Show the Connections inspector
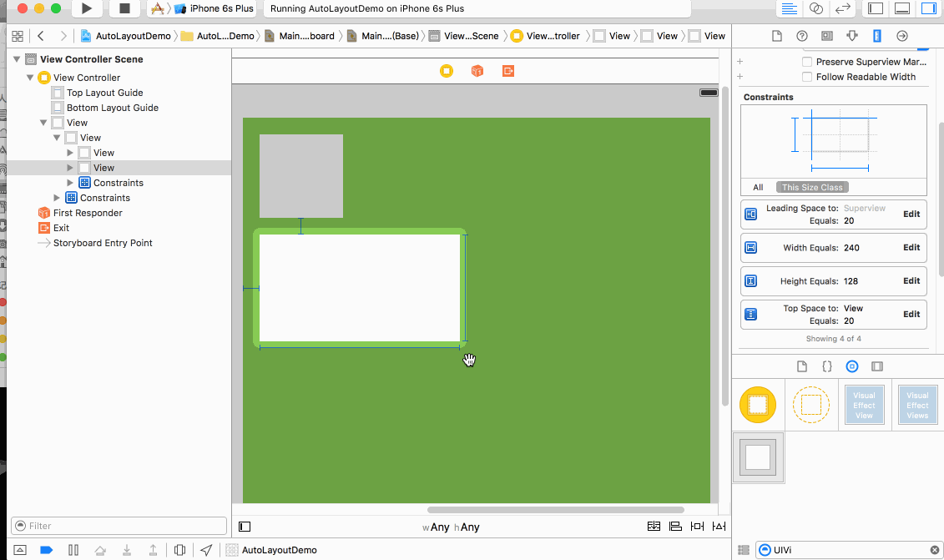944x560 pixels. pyautogui.click(x=901, y=36)
